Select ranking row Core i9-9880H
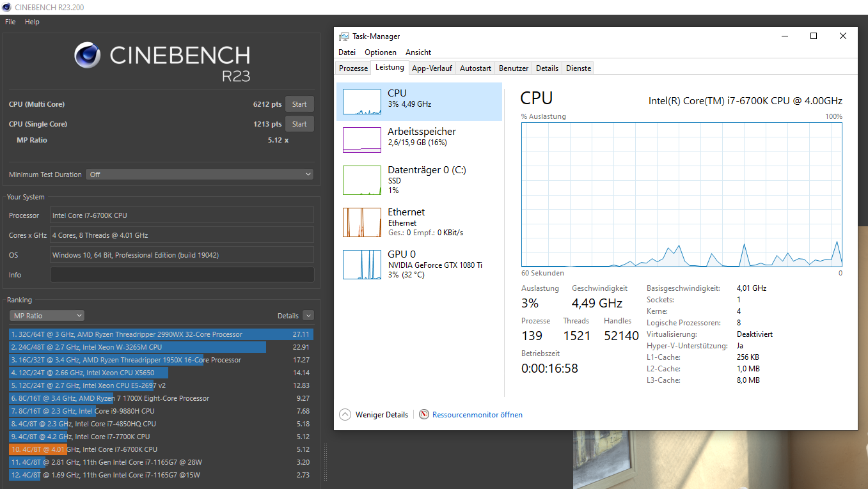This screenshot has height=489, width=868. click(x=161, y=411)
